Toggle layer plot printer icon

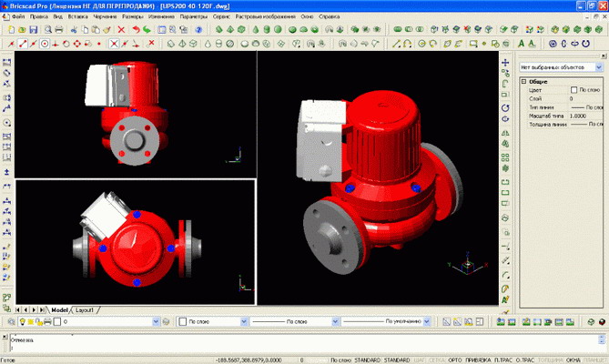(x=47, y=322)
